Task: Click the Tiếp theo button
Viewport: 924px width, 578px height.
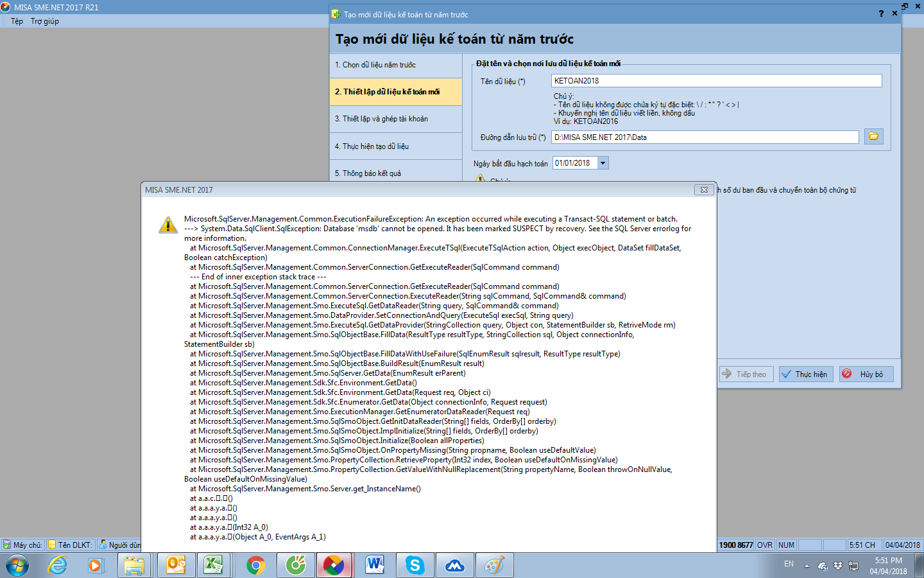Action: [746, 374]
